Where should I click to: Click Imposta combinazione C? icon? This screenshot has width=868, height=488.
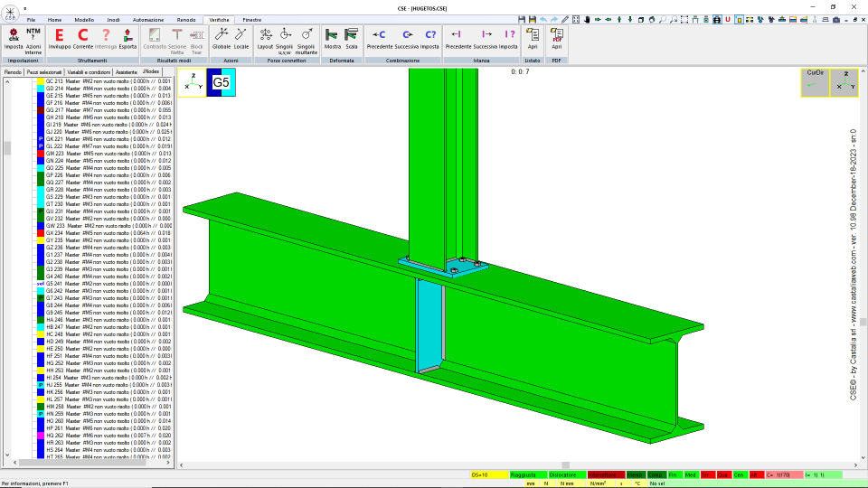click(430, 39)
